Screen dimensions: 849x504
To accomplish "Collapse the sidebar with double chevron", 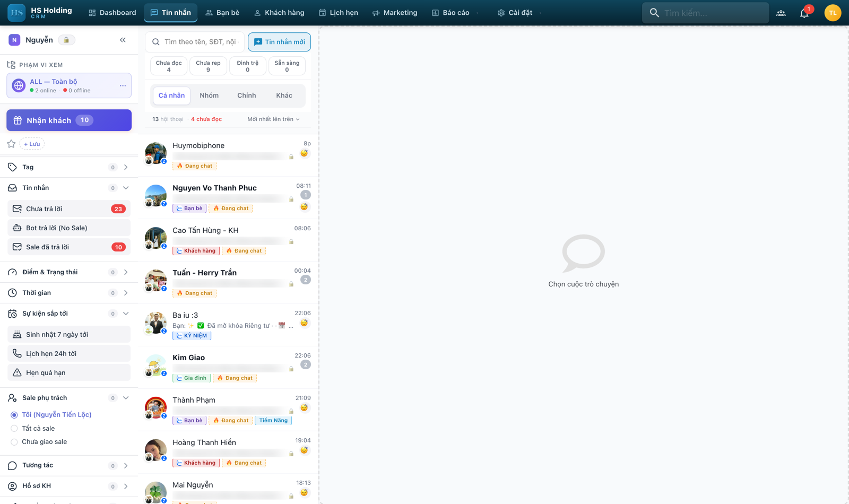I will [x=123, y=40].
